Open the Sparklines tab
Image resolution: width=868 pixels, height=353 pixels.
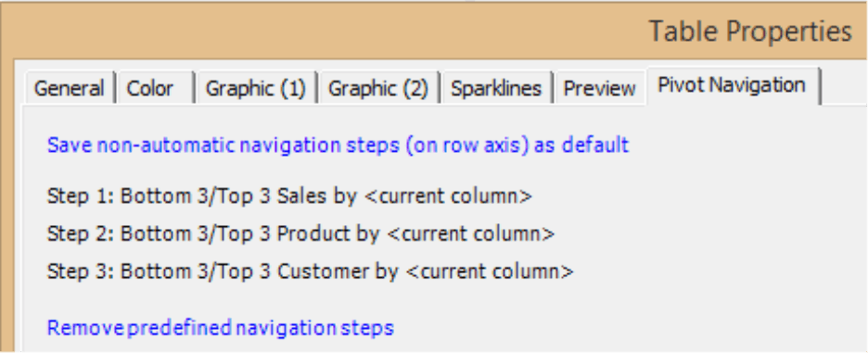click(496, 88)
